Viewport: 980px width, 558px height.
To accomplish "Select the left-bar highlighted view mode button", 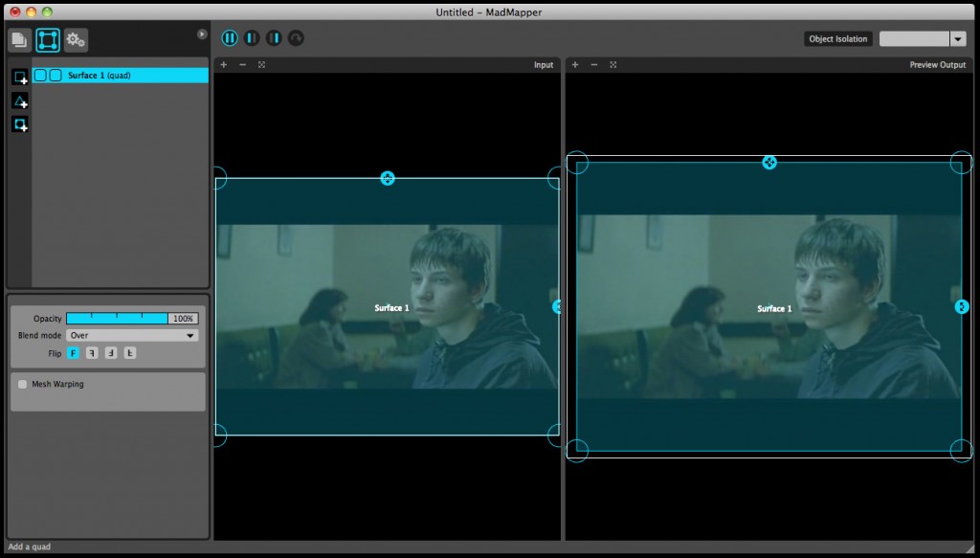I will (252, 38).
